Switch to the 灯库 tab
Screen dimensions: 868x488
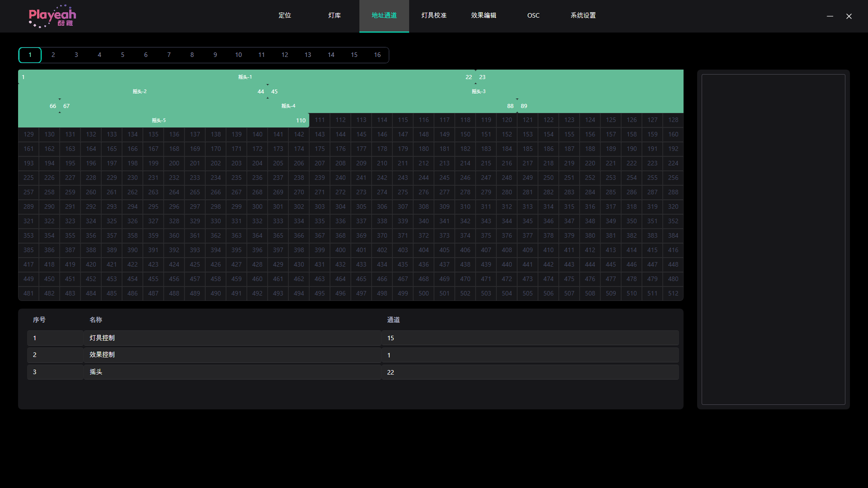335,15
